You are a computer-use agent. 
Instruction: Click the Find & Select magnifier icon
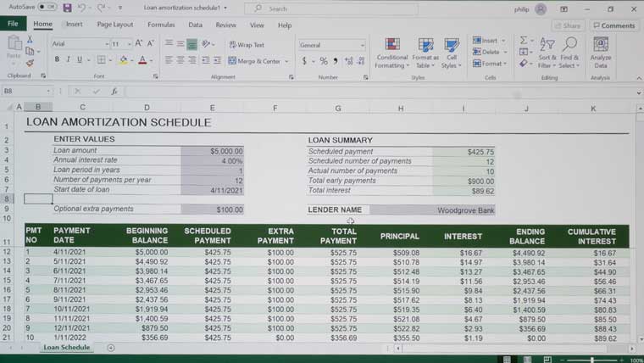570,44
